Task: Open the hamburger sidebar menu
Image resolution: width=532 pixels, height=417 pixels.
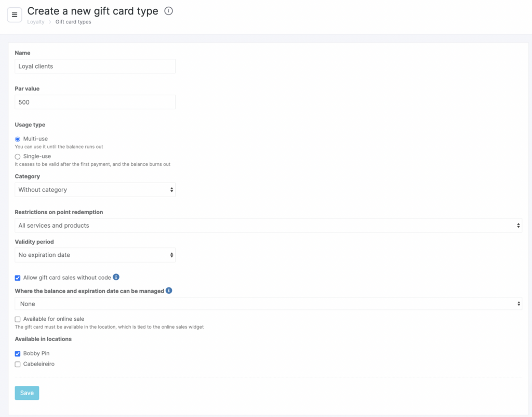Action: [x=15, y=15]
